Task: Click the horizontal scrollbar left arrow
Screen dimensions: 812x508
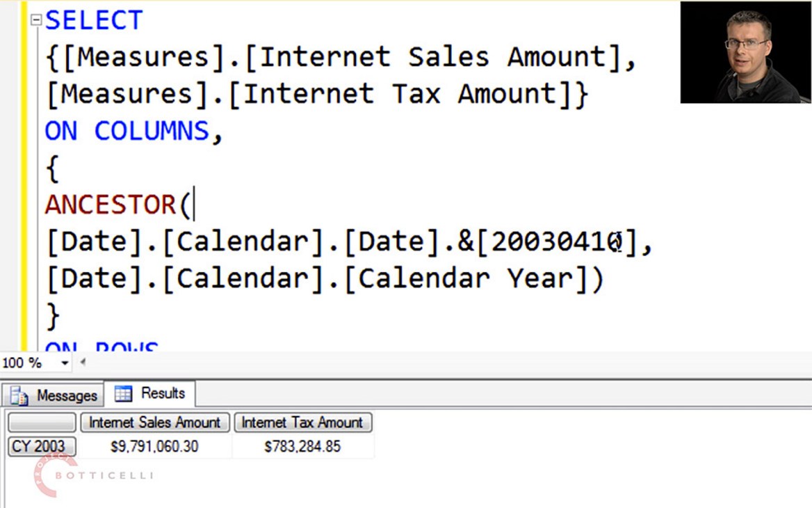Action: (x=83, y=363)
